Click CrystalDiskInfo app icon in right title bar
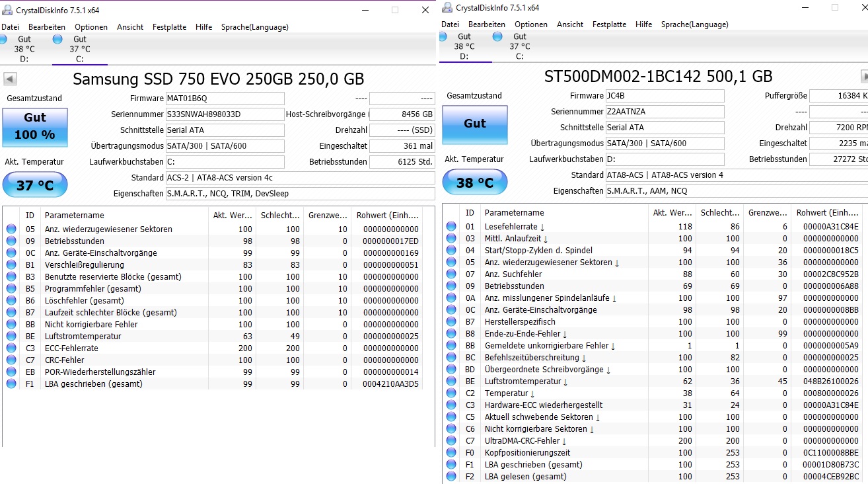The width and height of the screenshot is (868, 484). (x=447, y=7)
